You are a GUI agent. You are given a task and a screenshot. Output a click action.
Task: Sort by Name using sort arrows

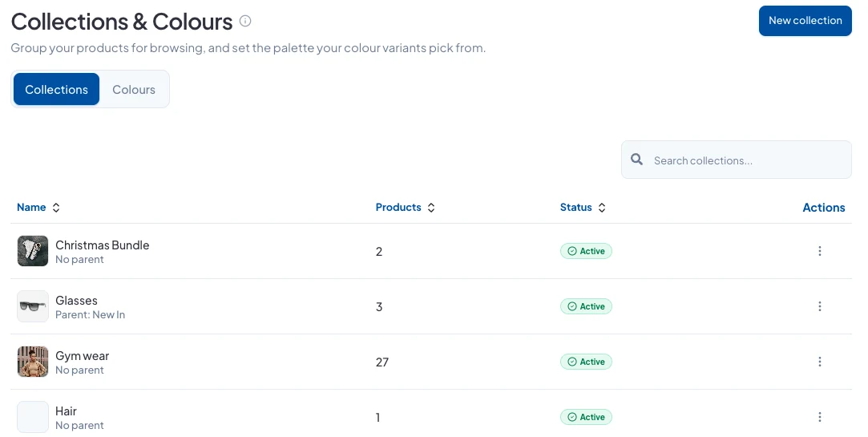[56, 208]
